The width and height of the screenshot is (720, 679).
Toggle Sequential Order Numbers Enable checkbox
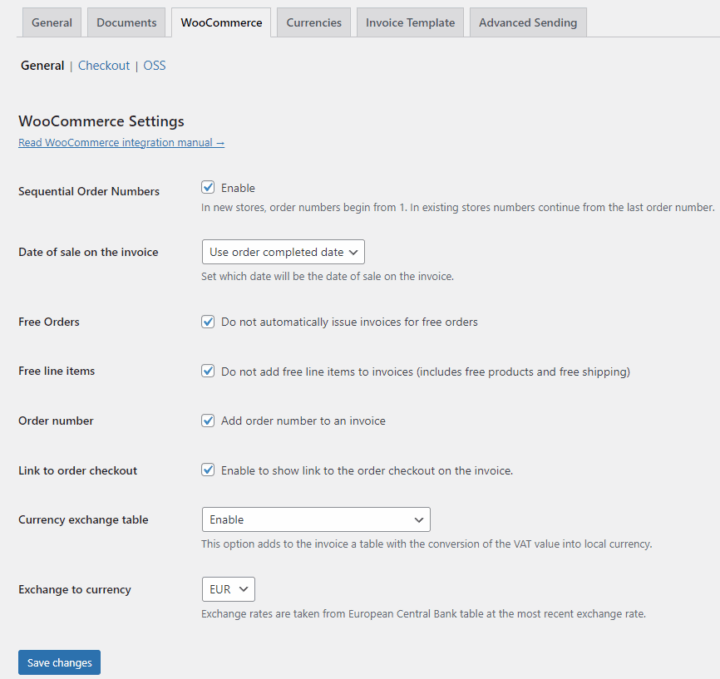click(x=208, y=188)
